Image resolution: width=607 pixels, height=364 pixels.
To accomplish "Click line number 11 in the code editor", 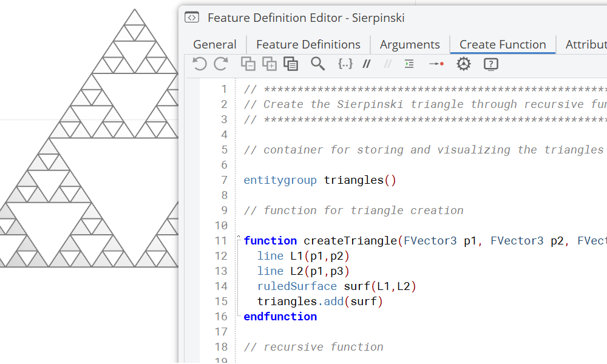I will click(x=222, y=240).
